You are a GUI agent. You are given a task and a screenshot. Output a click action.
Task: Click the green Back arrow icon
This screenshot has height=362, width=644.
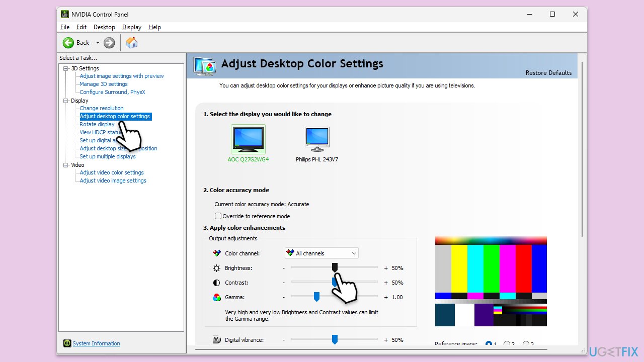[68, 43]
